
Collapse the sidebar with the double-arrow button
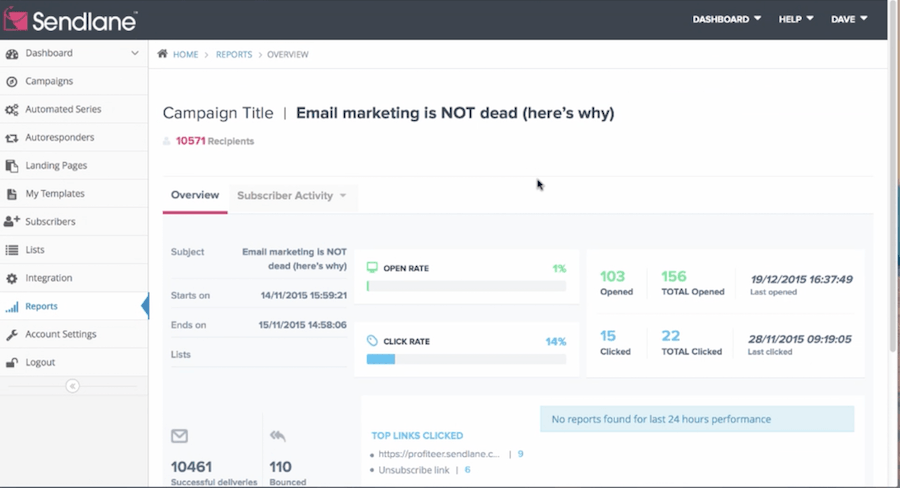72,386
